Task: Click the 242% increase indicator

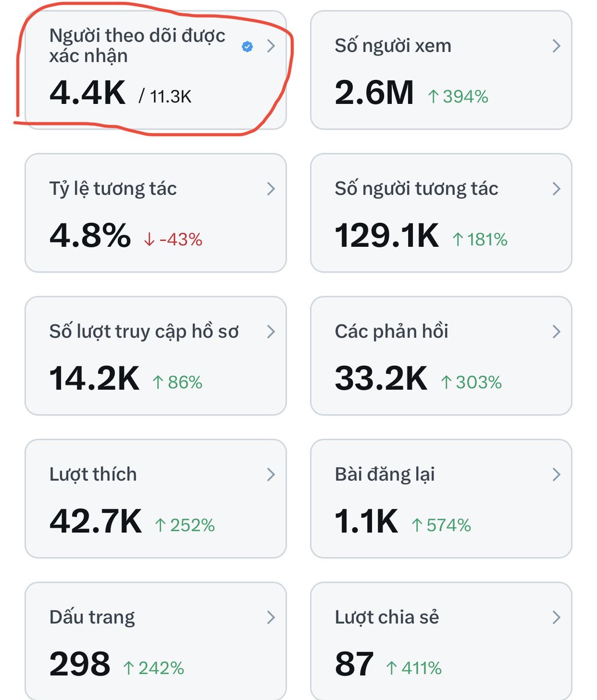Action: 153,668
